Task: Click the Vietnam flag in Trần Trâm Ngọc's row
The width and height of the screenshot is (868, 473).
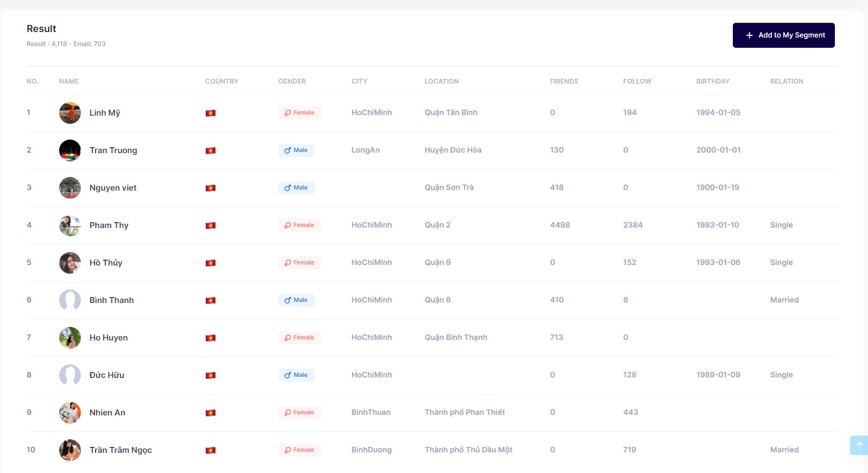Action: point(211,450)
